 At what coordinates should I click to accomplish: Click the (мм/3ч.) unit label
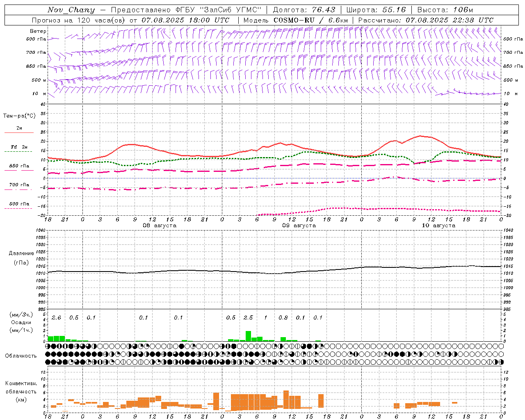pyautogui.click(x=21, y=315)
